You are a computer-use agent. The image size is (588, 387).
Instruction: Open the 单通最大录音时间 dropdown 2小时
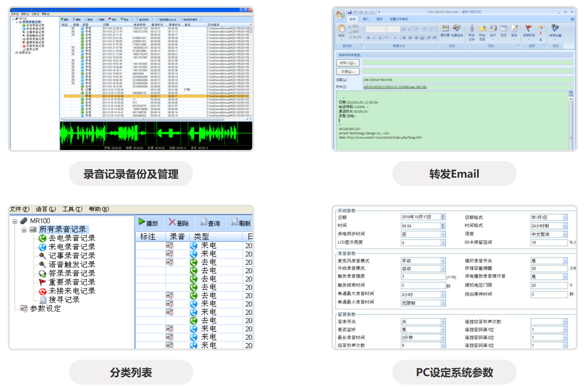click(423, 294)
